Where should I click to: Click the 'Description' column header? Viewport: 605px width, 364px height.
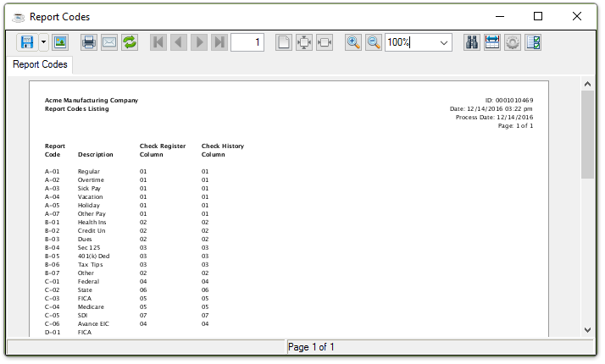coord(95,155)
